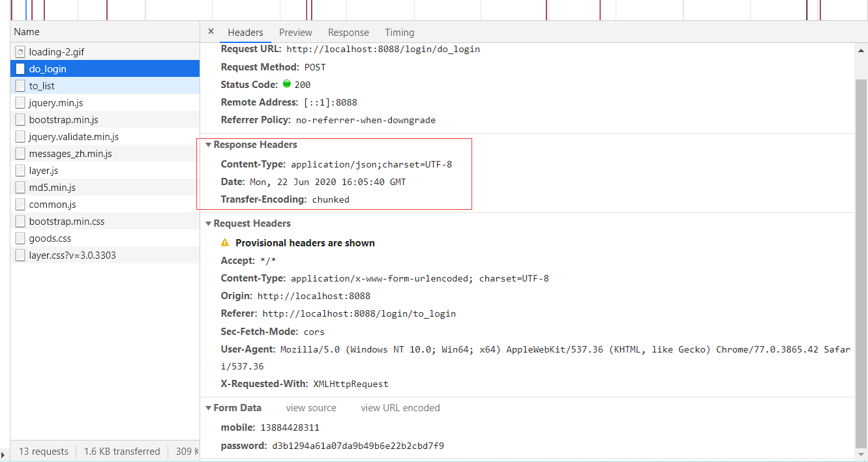Screen dimensions: 868x462
Task: Switch to the Preview tab
Action: point(295,33)
